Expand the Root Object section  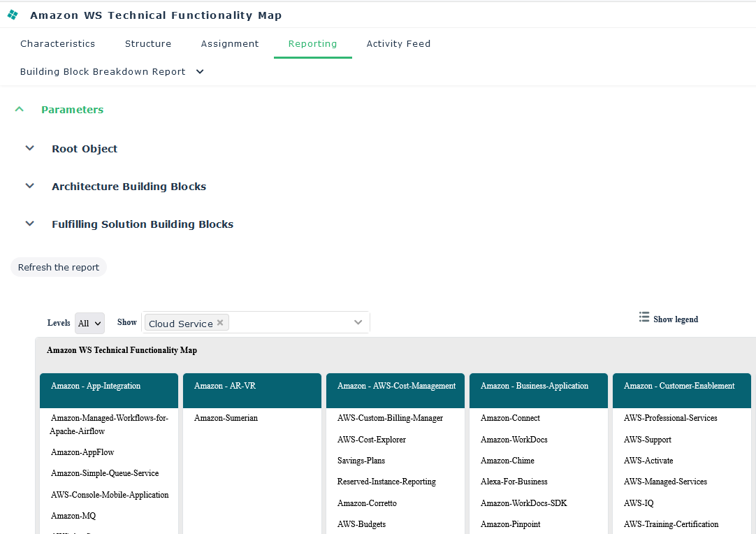tap(29, 148)
